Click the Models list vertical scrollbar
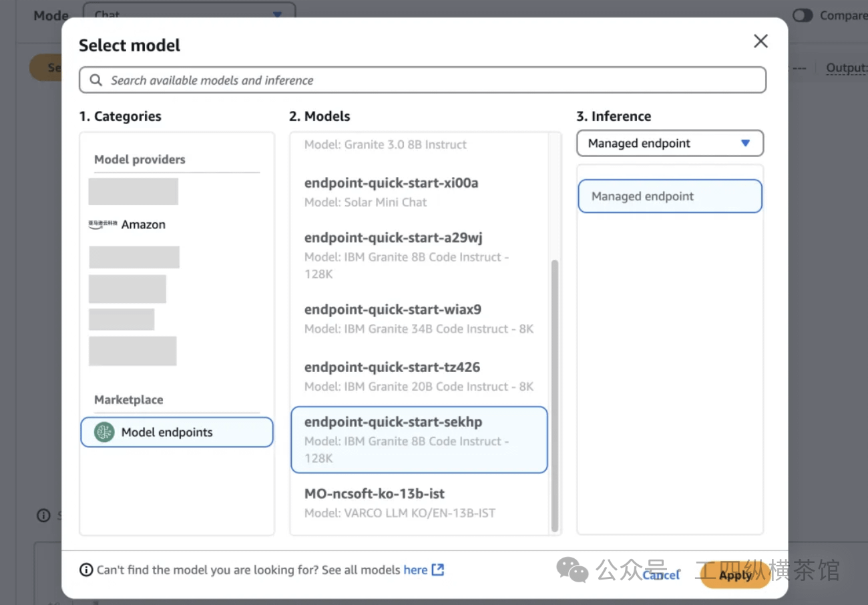This screenshot has width=868, height=605. point(554,394)
